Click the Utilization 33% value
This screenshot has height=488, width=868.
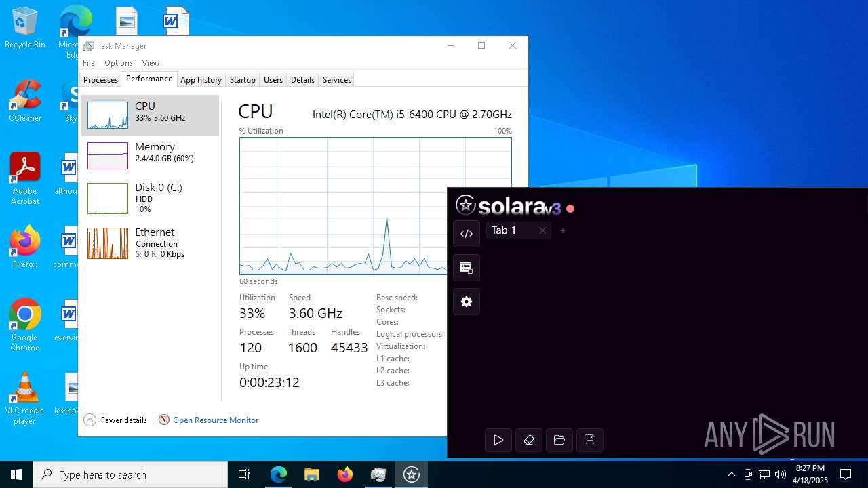point(252,313)
